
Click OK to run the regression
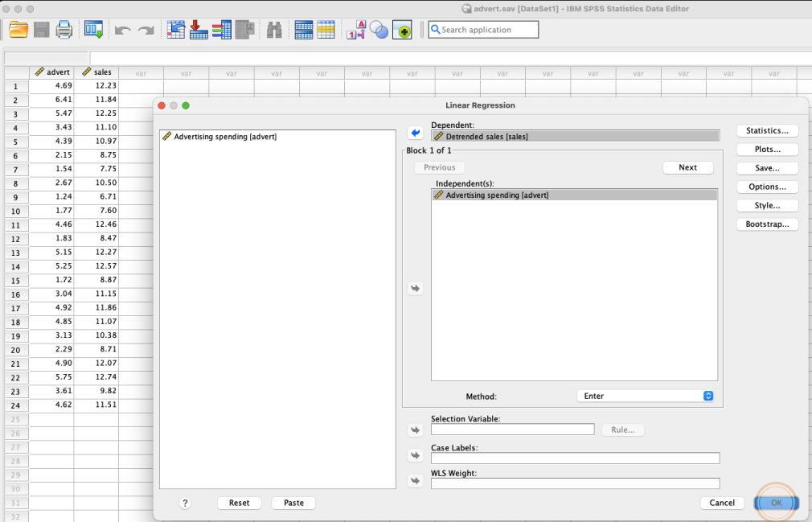coord(777,503)
